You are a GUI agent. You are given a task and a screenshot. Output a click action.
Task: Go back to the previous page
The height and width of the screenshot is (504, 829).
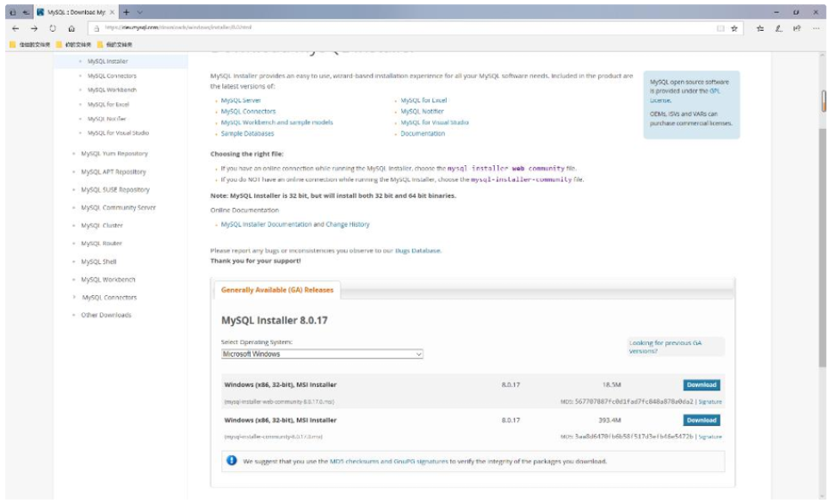tap(15, 28)
